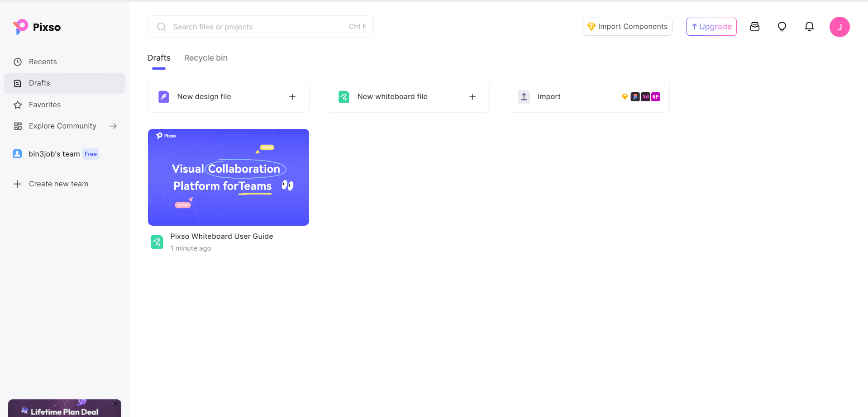868x417 pixels.
Task: Open the inbox tray icon in header
Action: [755, 27]
